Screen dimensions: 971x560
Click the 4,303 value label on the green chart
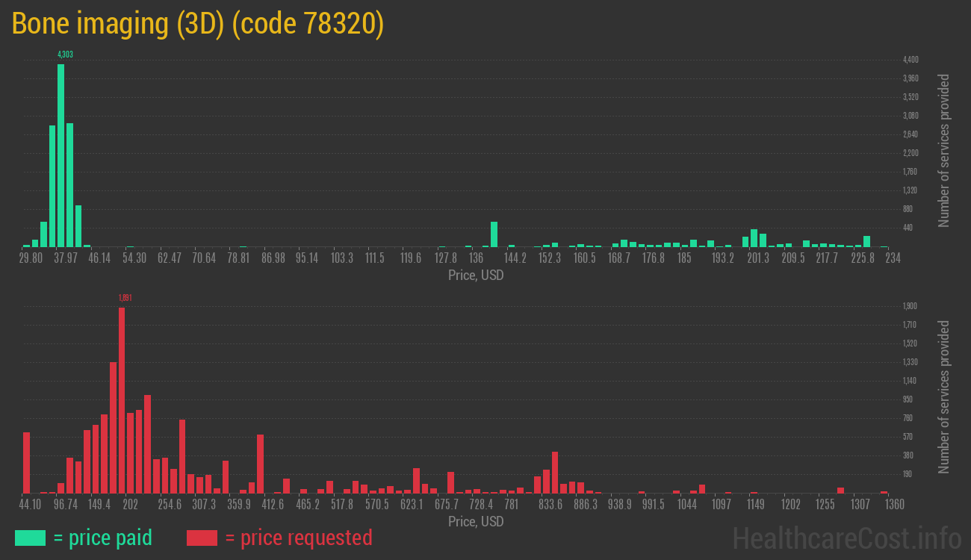(65, 55)
